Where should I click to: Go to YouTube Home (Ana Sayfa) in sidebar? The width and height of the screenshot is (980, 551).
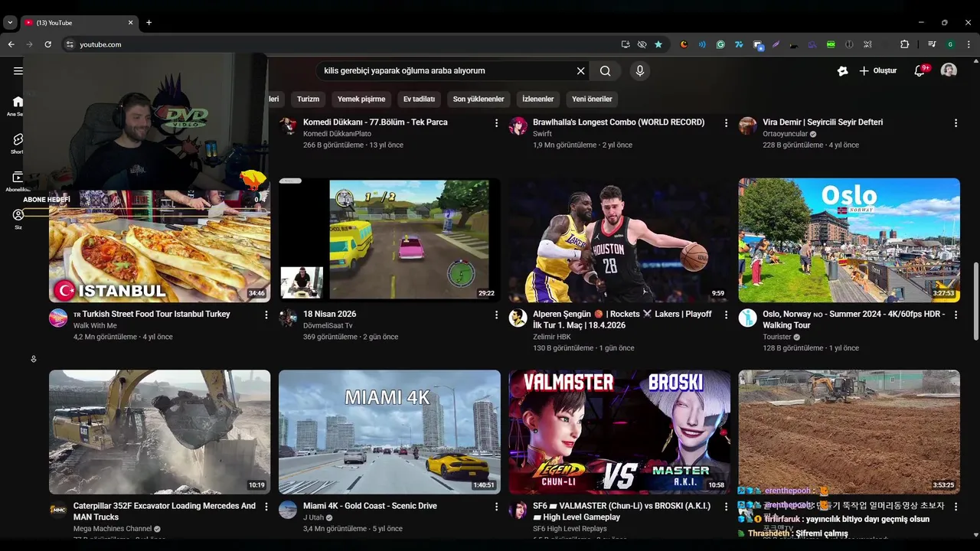(18, 105)
